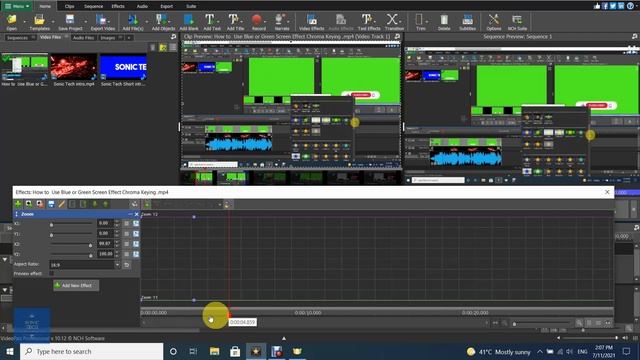Viewport: 640px width, 360px height.
Task: Remove the Zoom effect with its X button
Action: tap(137, 214)
